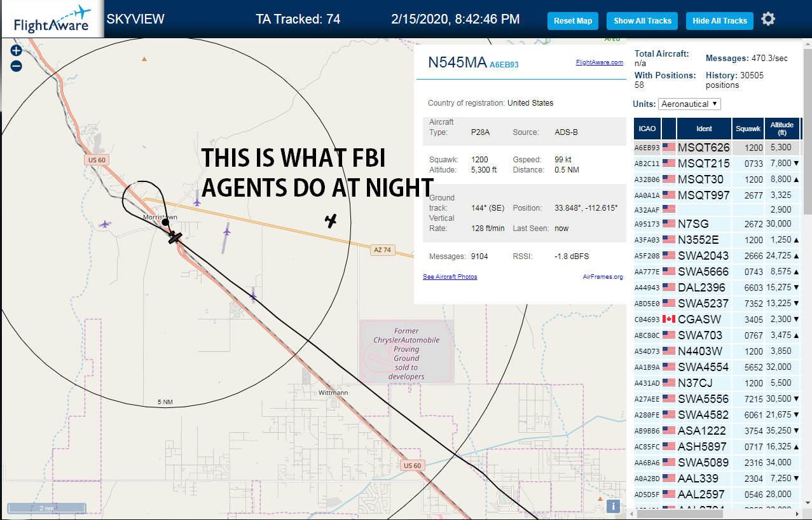The height and width of the screenshot is (520, 812).
Task: Click the A6EB93 hex code in panel
Action: (x=504, y=64)
